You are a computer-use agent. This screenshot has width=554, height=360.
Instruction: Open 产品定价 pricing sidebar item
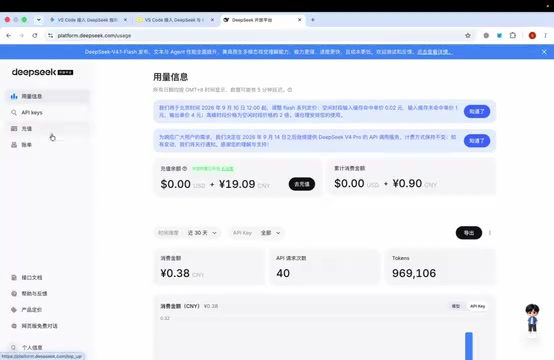(47, 310)
